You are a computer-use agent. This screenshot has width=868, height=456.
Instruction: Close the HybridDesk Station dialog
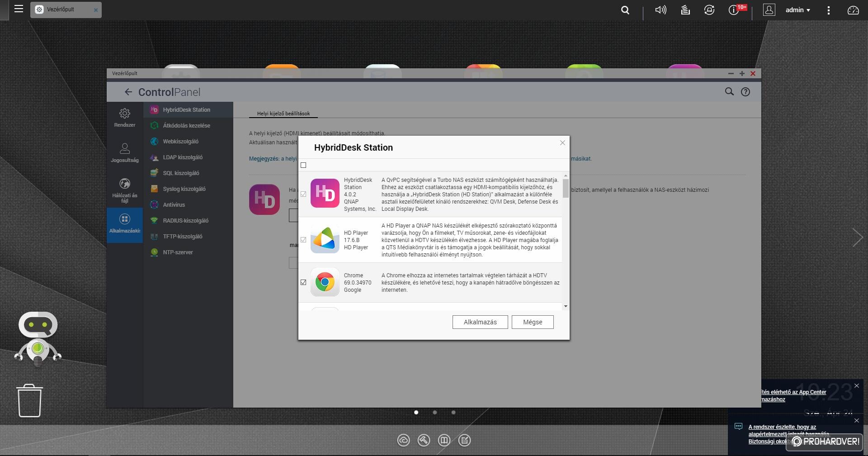point(562,143)
